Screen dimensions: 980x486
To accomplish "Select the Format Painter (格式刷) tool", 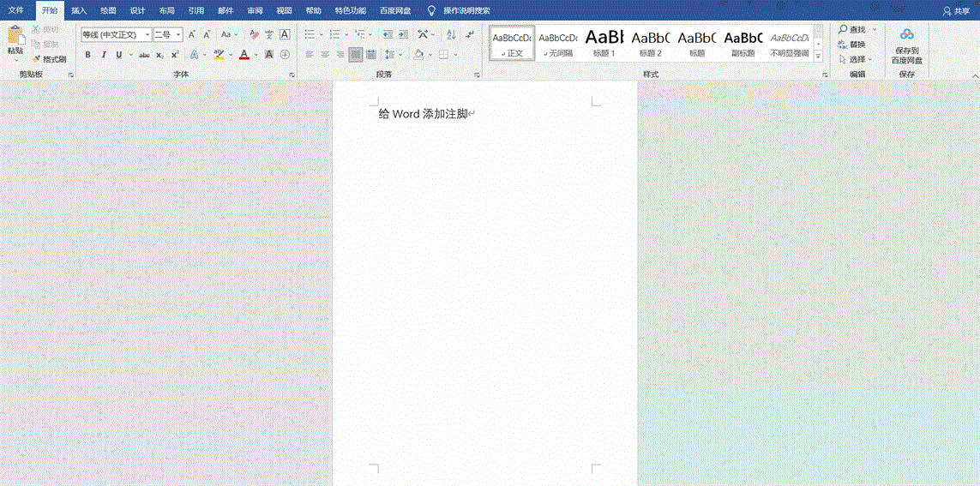I will click(x=49, y=59).
